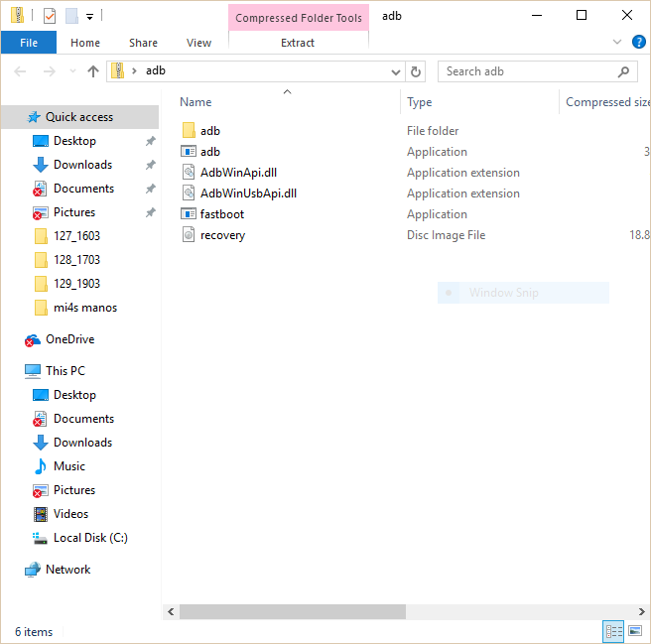Switch to details view layout
This screenshot has height=644, width=651.
point(614,631)
